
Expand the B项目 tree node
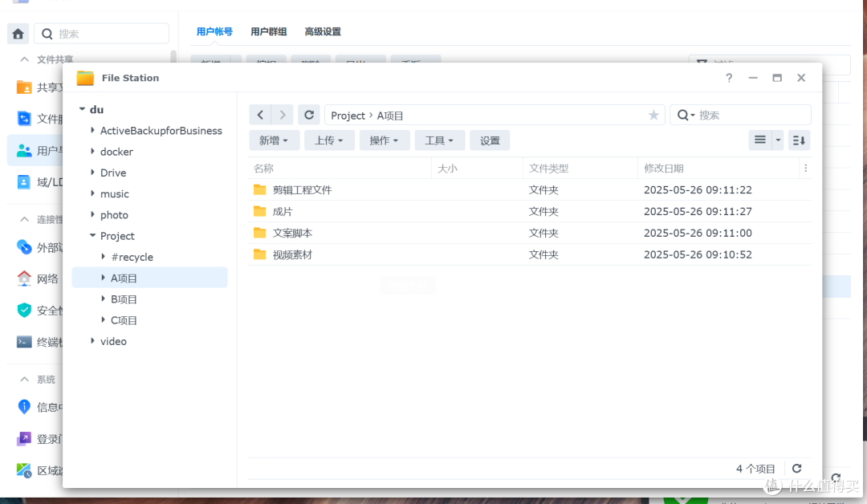point(103,299)
